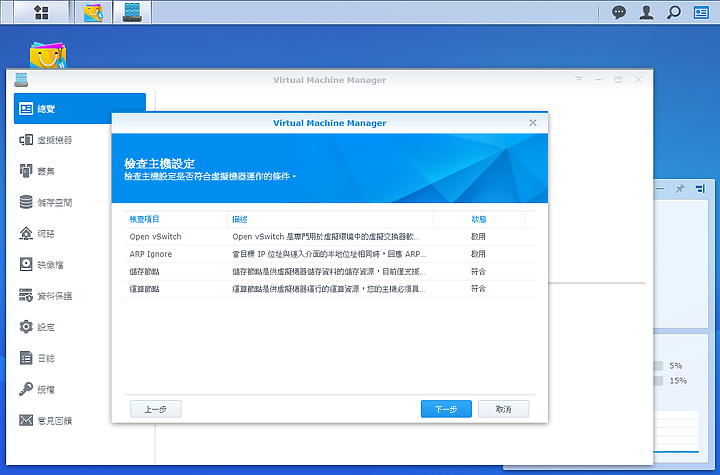
Task: Open 資料保護 protection section in sidebar
Action: (46, 296)
